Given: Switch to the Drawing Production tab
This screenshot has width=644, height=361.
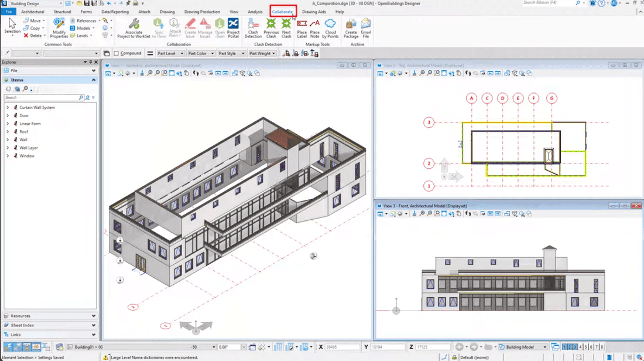Looking at the screenshot, I should 202,12.
